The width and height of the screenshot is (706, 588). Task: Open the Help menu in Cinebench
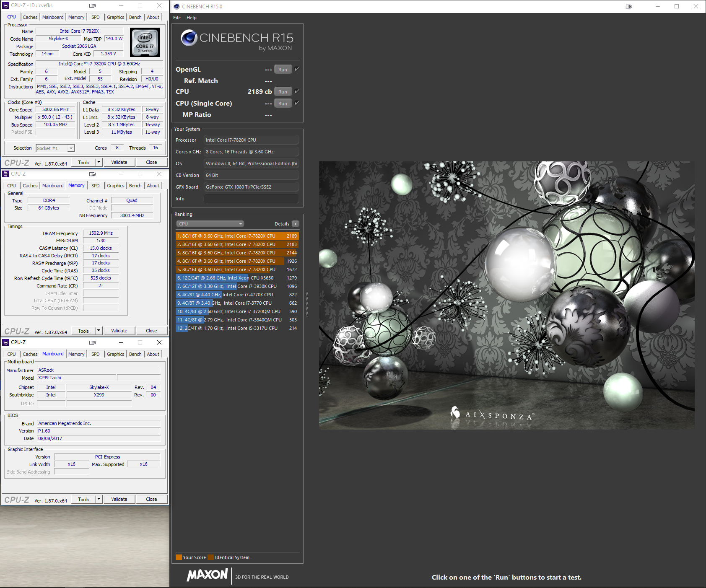click(x=192, y=18)
